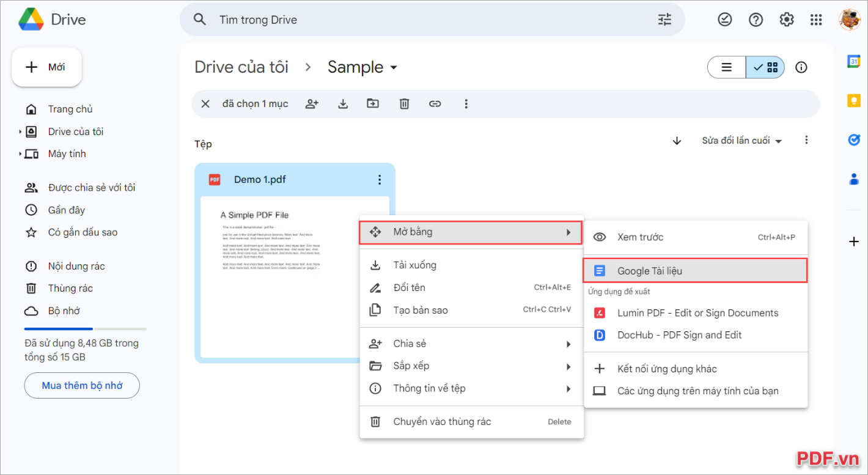This screenshot has width=868, height=475.
Task: Open Google apps grid launcher
Action: 816,20
